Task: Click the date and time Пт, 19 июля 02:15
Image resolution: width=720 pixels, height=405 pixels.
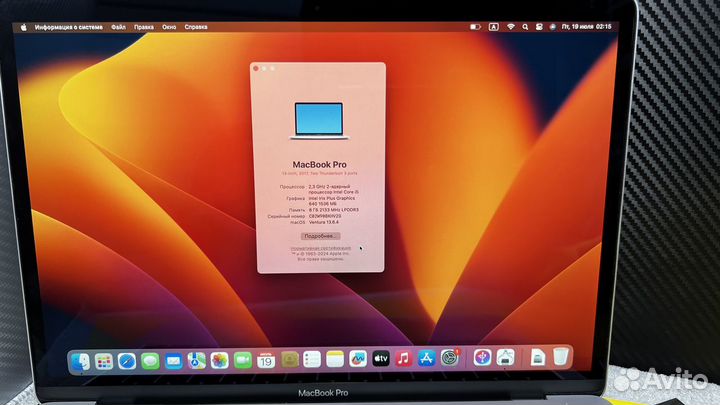Action: (586, 27)
